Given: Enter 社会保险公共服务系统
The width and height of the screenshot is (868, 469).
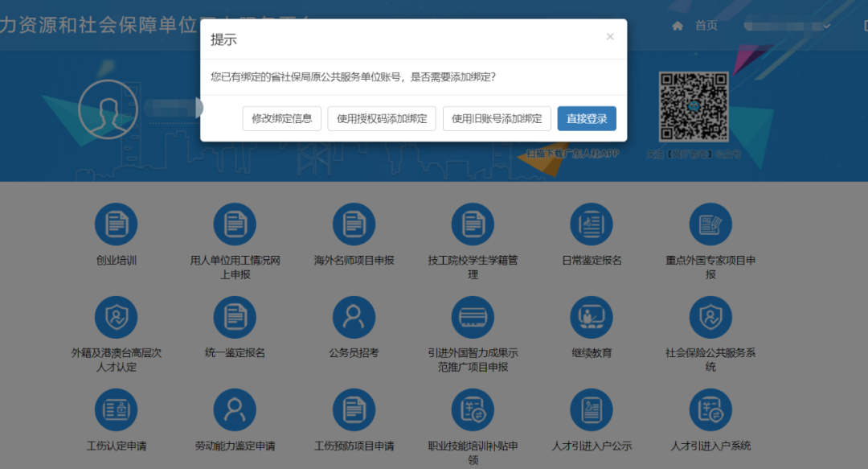Looking at the screenshot, I should [710, 317].
